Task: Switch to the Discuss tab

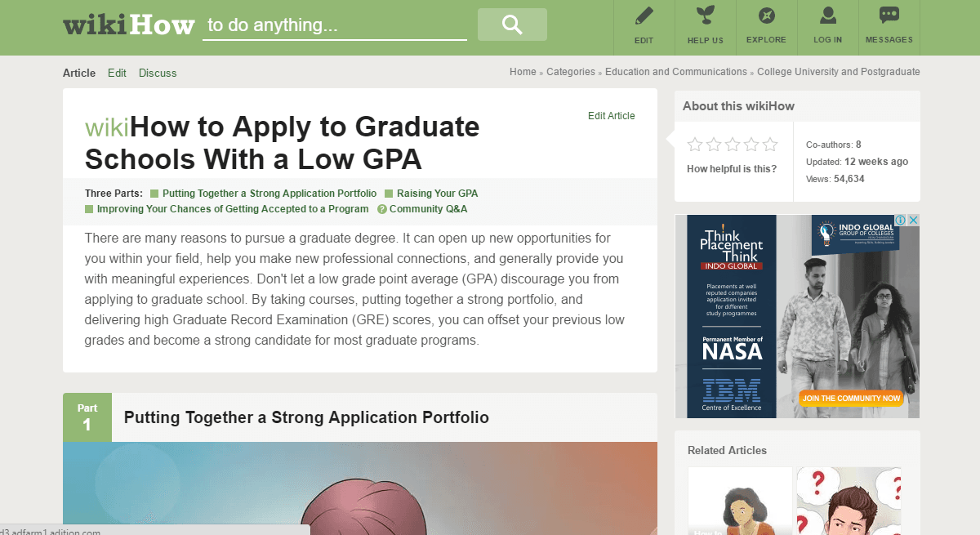Action: click(x=158, y=73)
